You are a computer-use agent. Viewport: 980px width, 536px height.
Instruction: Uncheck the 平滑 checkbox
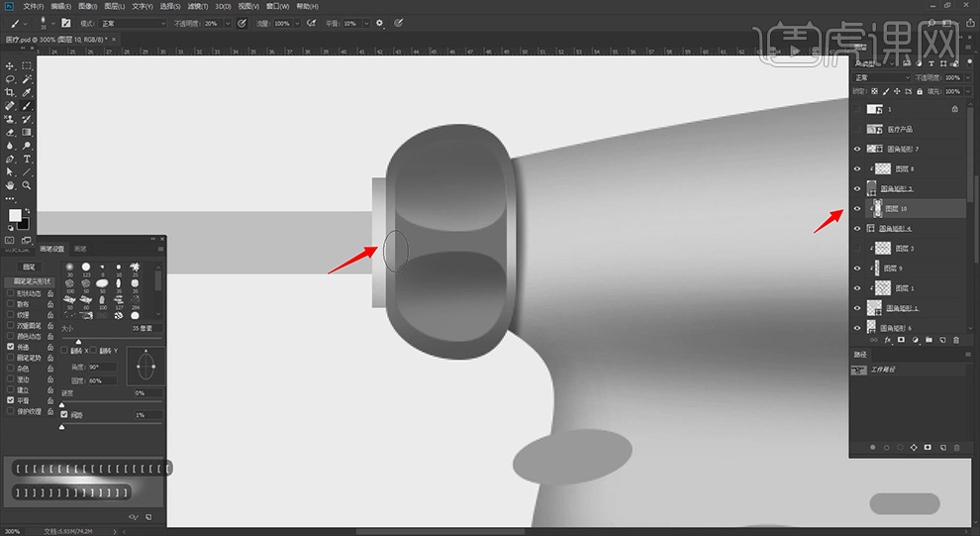(10, 400)
